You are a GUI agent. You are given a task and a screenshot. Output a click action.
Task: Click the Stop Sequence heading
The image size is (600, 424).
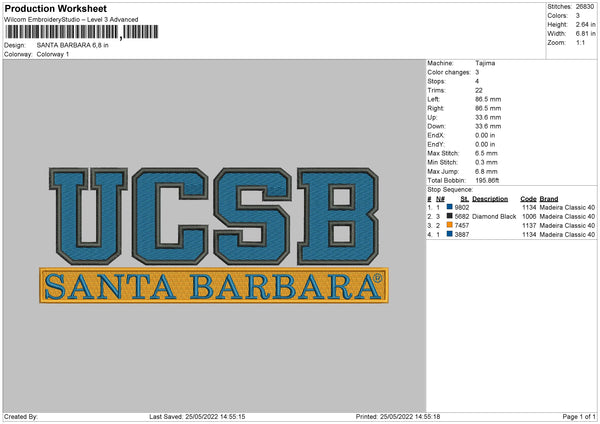pyautogui.click(x=450, y=189)
